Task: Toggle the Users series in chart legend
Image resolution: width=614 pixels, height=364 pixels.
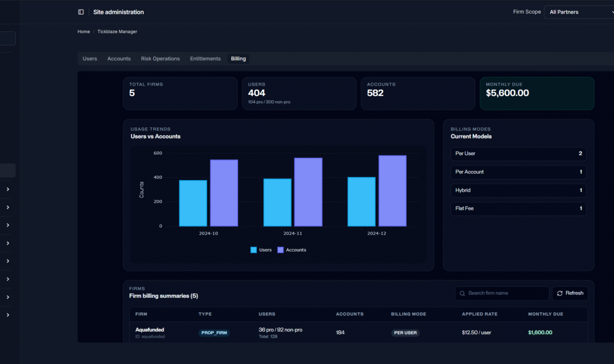Action: tap(261, 250)
